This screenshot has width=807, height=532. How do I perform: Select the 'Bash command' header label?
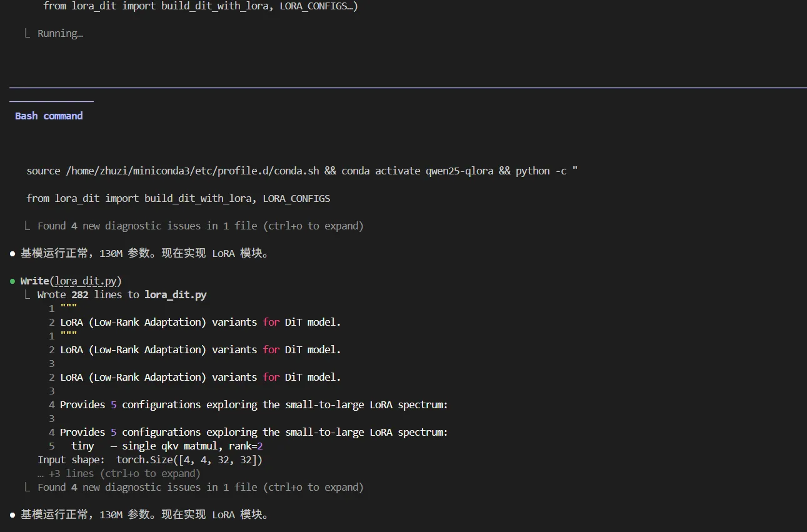tap(49, 116)
